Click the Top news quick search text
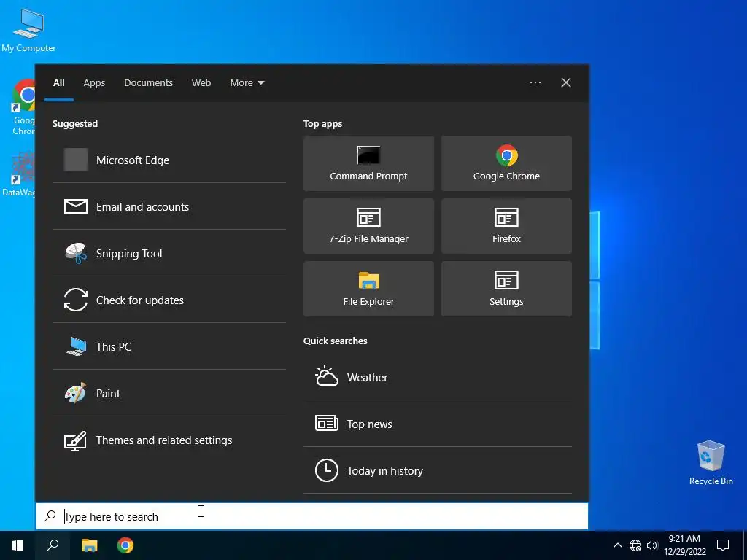Image resolution: width=747 pixels, height=560 pixels. pos(370,424)
